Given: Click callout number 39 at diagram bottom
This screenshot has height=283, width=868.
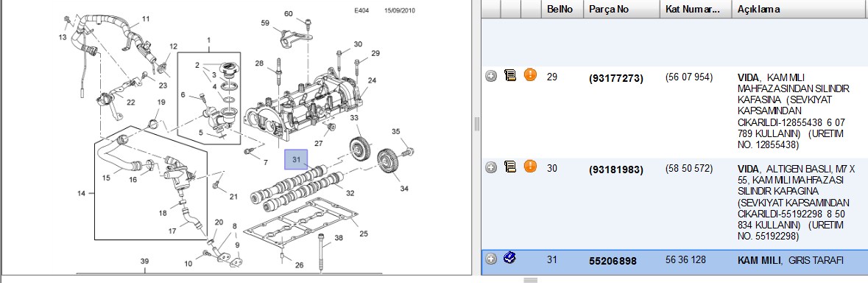Looking at the screenshot, I should 144,262.
